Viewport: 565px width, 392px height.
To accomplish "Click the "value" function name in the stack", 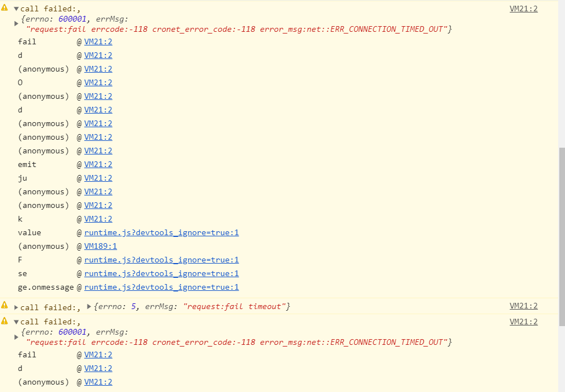I will pyautogui.click(x=29, y=233).
